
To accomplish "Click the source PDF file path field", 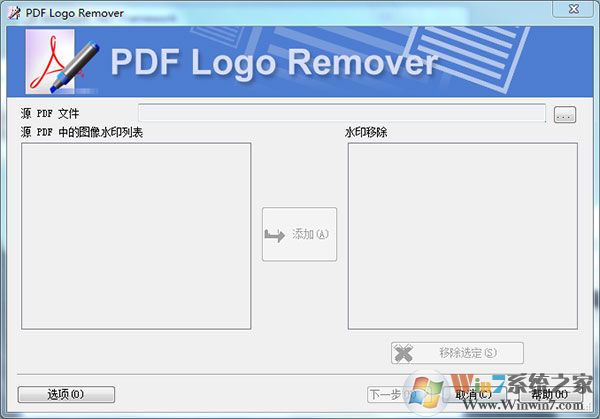I will [342, 113].
